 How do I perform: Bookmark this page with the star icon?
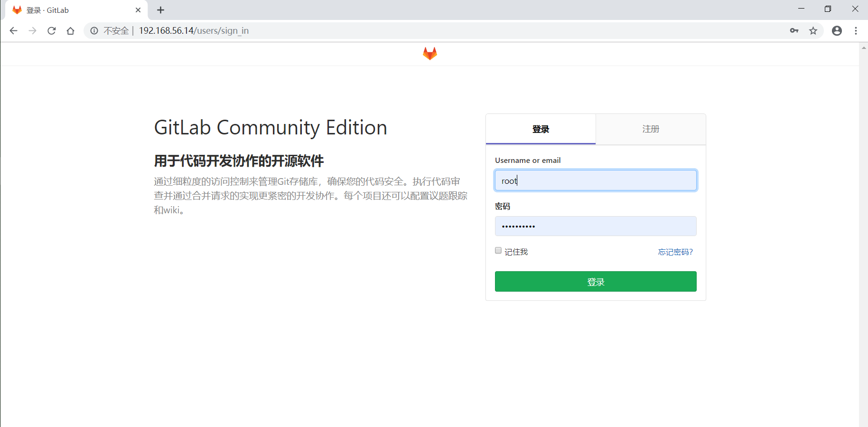813,31
